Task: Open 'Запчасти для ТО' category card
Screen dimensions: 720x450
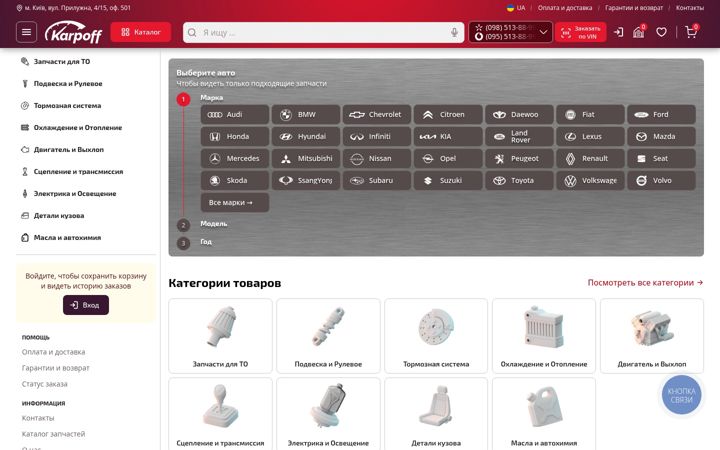Action: pyautogui.click(x=220, y=336)
